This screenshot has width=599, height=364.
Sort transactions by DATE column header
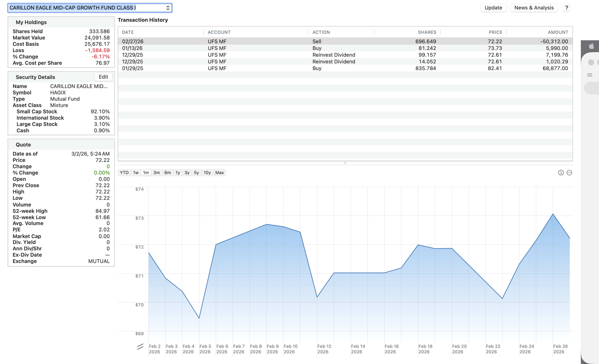(128, 32)
